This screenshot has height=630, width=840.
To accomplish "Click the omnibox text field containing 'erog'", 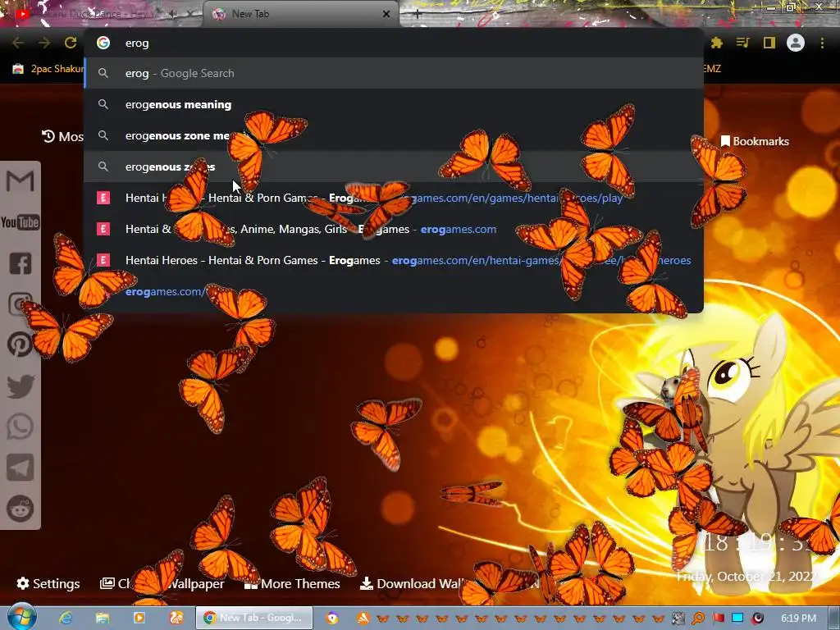I will tap(393, 43).
